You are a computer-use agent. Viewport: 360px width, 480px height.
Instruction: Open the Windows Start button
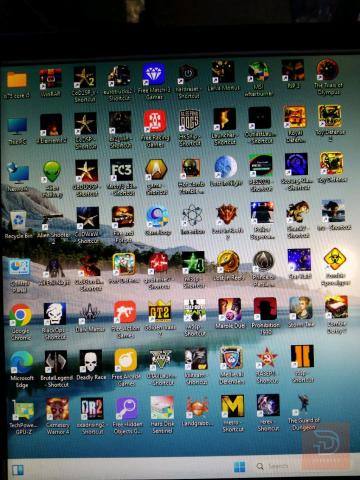239,467
